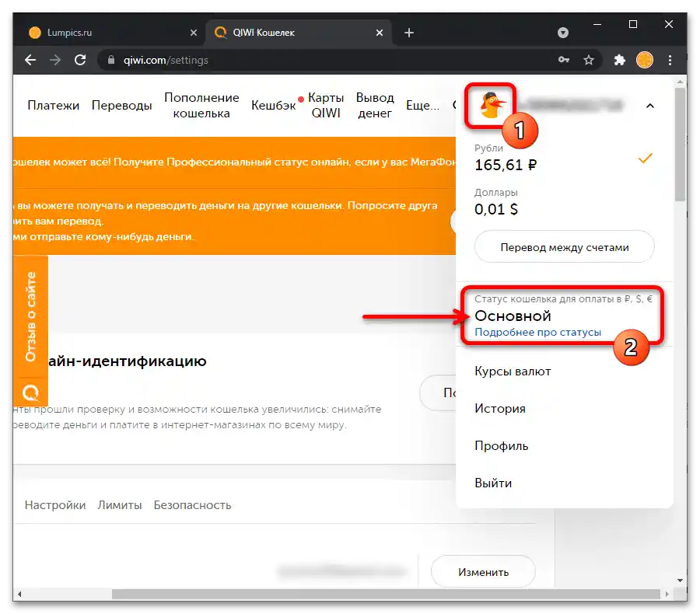Open the Кешбэк menu item
The width and height of the screenshot is (700, 614).
click(x=273, y=105)
